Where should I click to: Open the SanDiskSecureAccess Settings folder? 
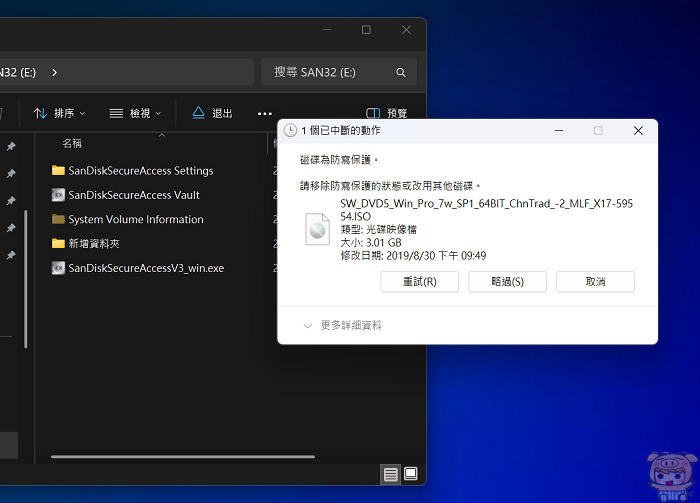coord(140,171)
